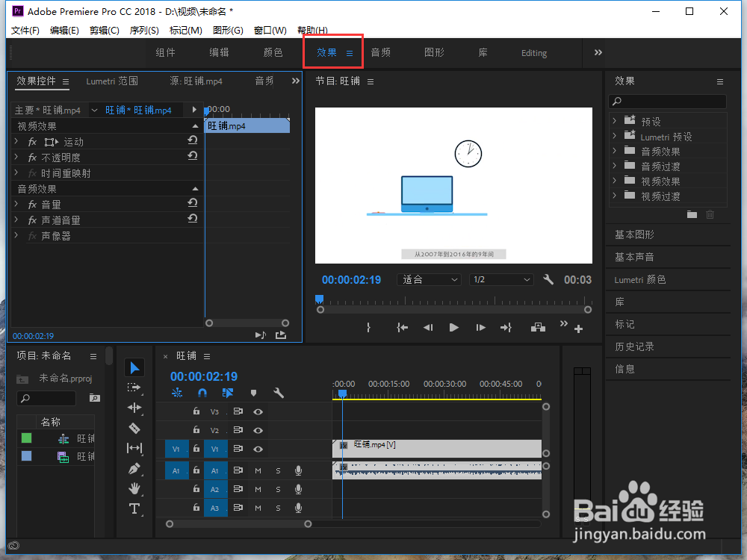Click the Effects panel search field
This screenshot has width=747, height=560.
pyautogui.click(x=667, y=101)
